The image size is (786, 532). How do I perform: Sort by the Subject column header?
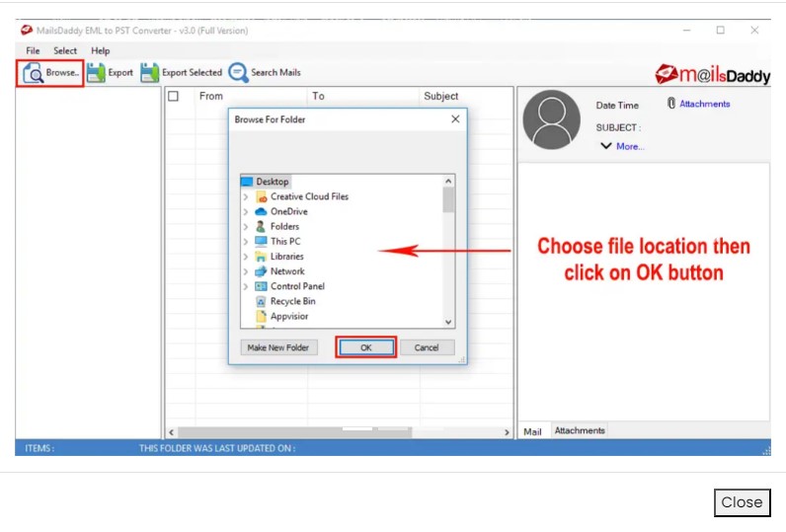pyautogui.click(x=441, y=96)
